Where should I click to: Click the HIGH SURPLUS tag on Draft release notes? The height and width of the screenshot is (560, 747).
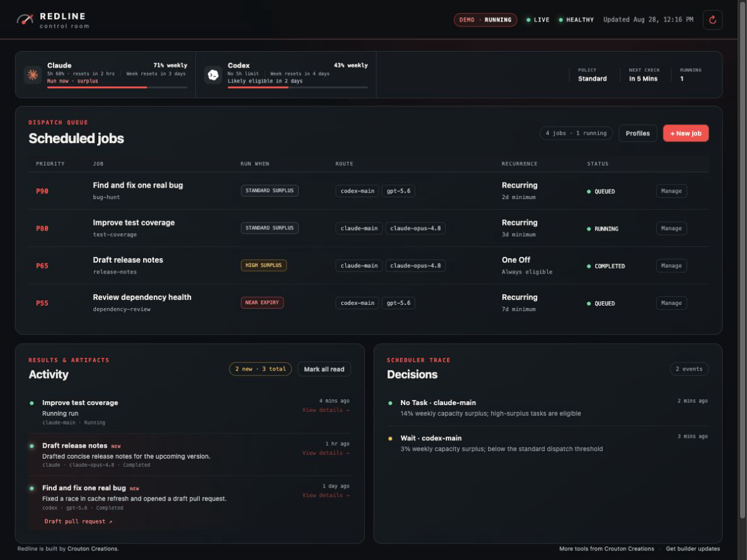[x=263, y=265]
